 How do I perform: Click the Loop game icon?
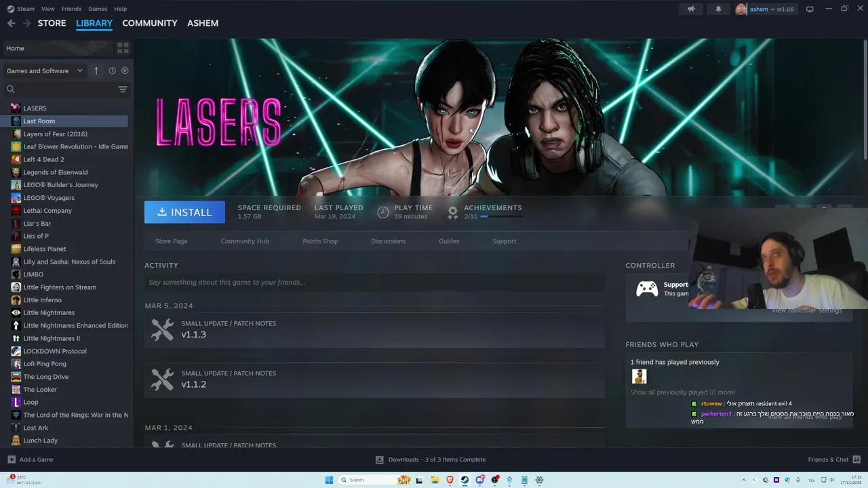[x=16, y=402]
